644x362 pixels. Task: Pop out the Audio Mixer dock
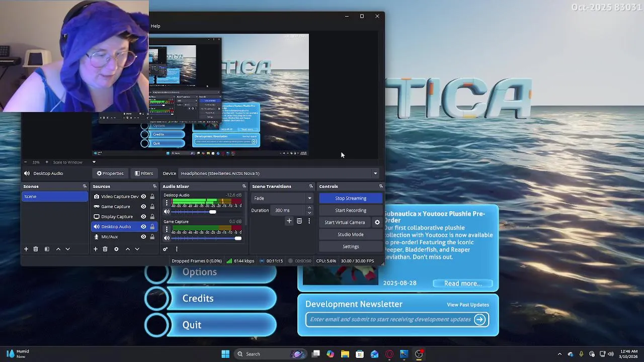click(244, 187)
